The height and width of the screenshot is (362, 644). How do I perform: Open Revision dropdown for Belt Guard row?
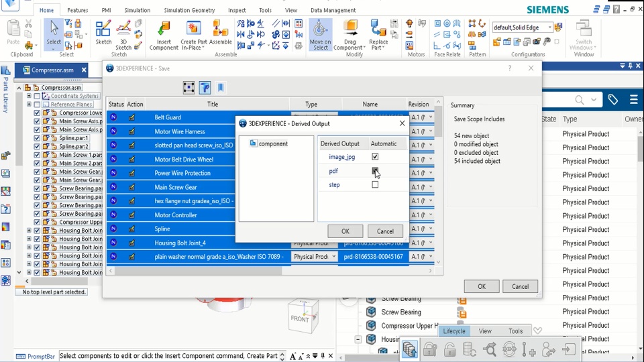(x=431, y=117)
